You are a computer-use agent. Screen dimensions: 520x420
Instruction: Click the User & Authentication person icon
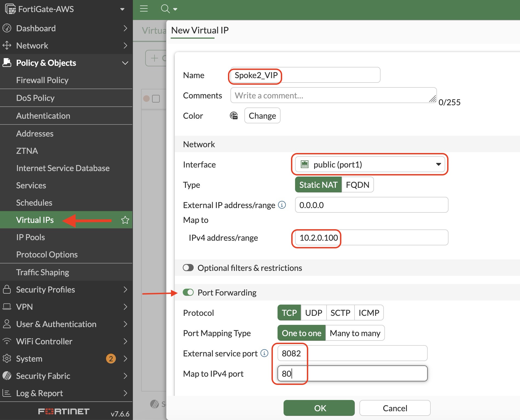(7, 324)
